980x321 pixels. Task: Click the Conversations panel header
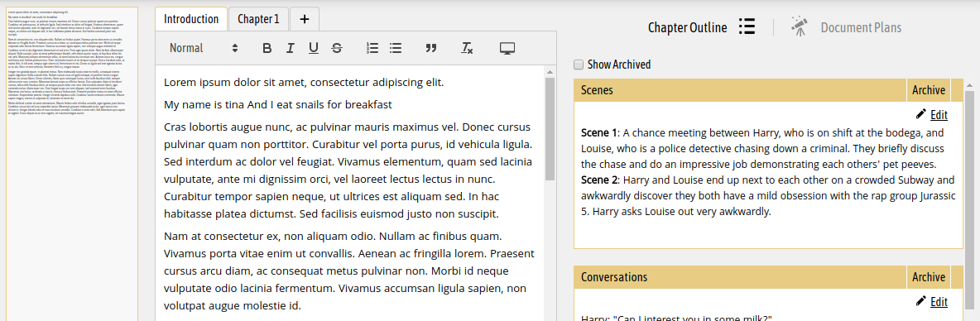coord(740,277)
